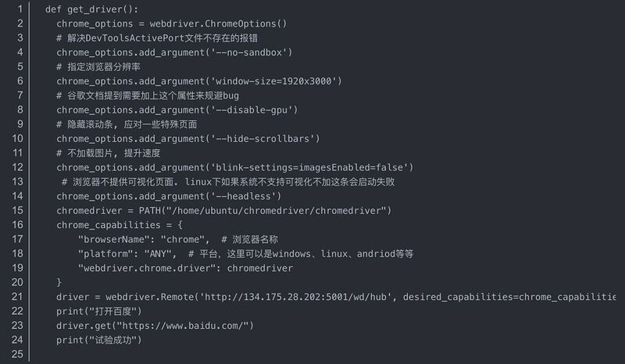Screen dimensions: 625x364
Task: Select line number 15 in the gutter
Action: click(x=17, y=210)
